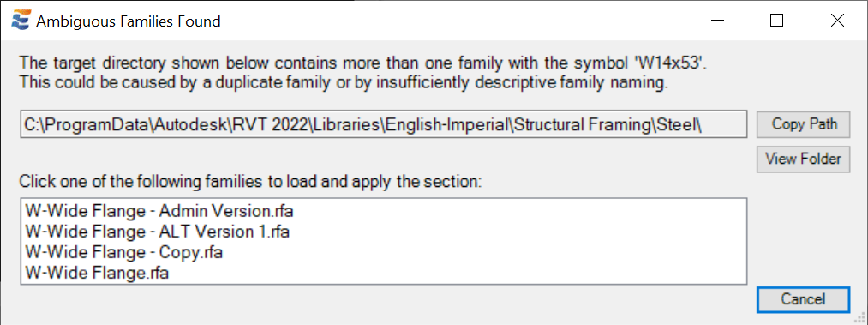Click the message line mentioning symbol 'W14x53'
The image size is (868, 325).
coord(363,62)
